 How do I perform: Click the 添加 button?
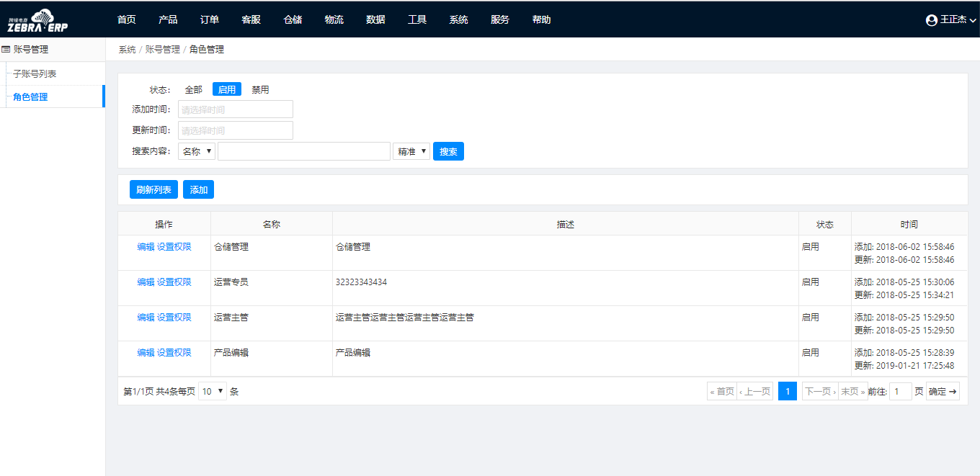point(198,189)
